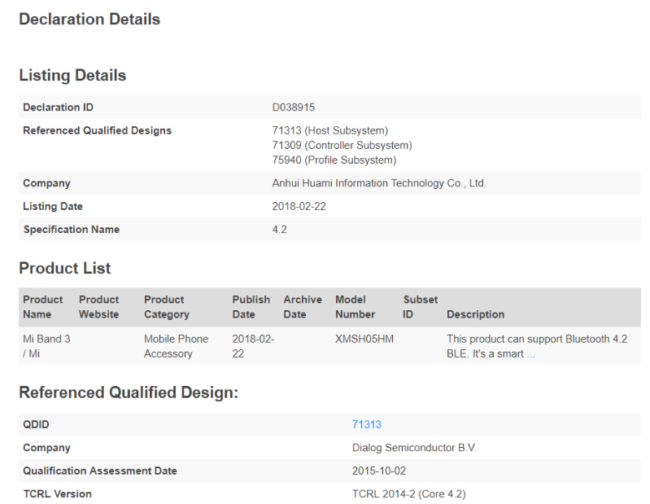Click 75940 (Profile Subsystem) entry
The height and width of the screenshot is (504, 650).
pos(334,160)
